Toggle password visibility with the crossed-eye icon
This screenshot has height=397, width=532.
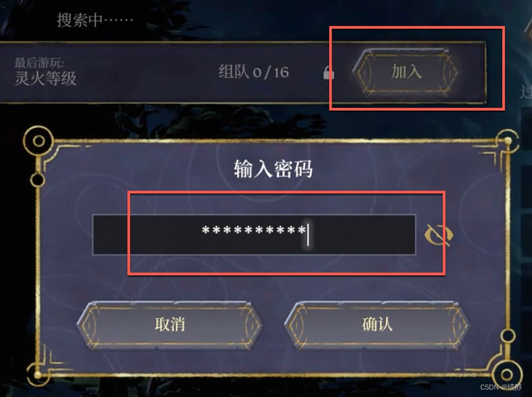(x=439, y=235)
